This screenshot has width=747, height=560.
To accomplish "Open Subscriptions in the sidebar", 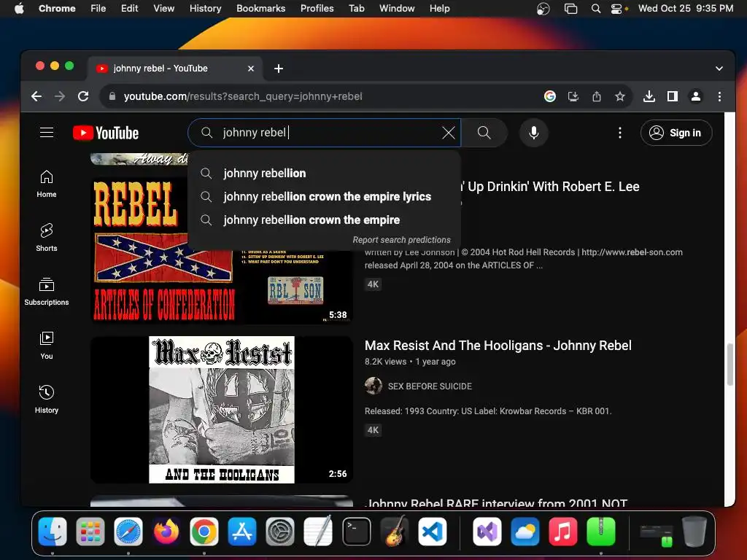I will (x=47, y=292).
